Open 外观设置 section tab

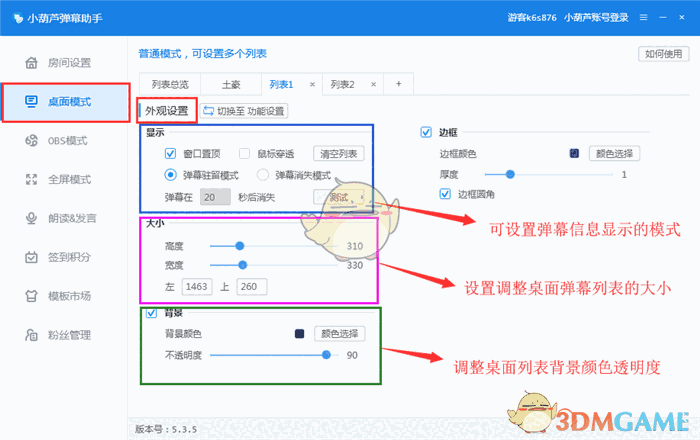pos(167,111)
